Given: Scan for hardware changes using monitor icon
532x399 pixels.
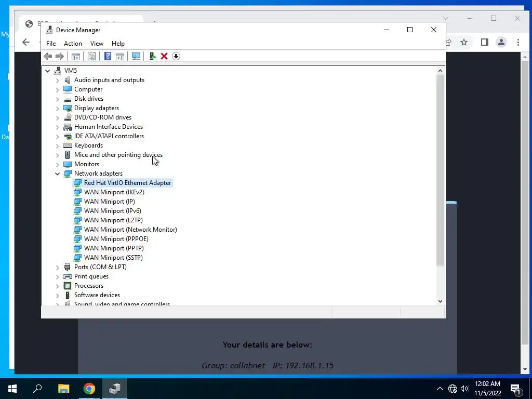Looking at the screenshot, I should click(136, 56).
